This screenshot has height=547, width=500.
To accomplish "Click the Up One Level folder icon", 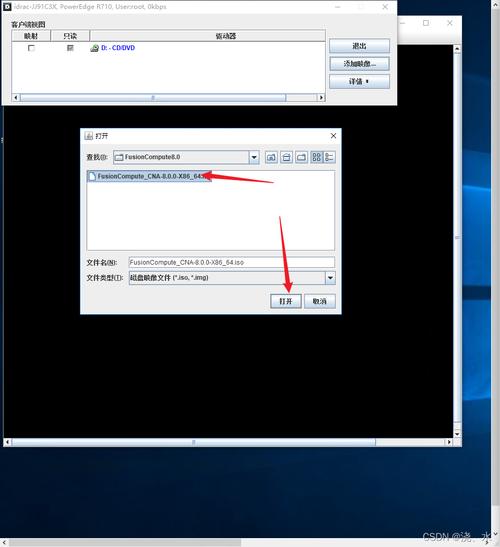I will click(x=271, y=157).
